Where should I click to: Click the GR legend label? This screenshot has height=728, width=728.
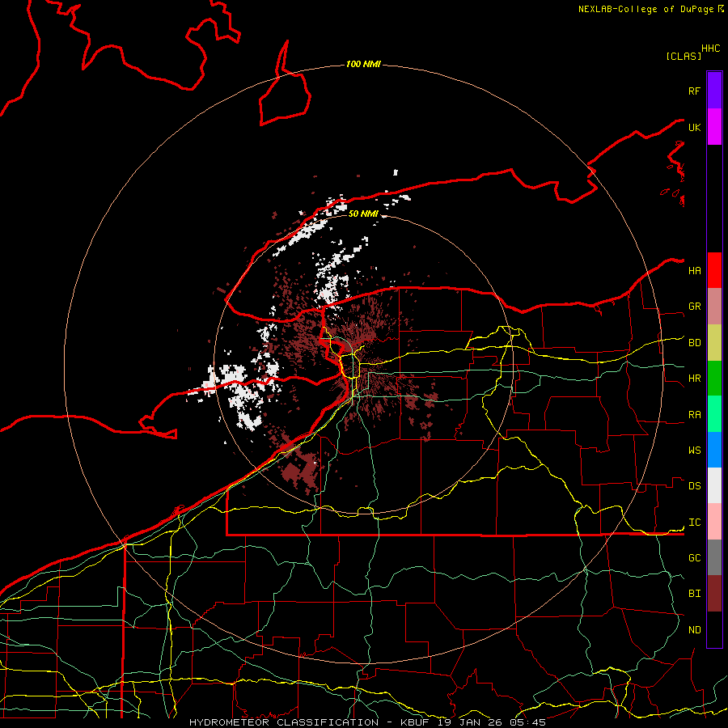[x=694, y=307]
